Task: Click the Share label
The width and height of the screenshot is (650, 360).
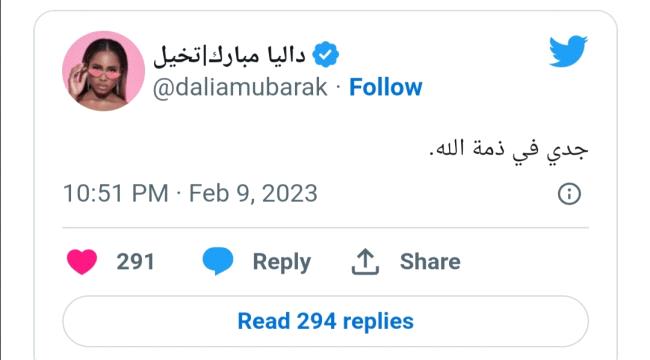Action: 430,262
